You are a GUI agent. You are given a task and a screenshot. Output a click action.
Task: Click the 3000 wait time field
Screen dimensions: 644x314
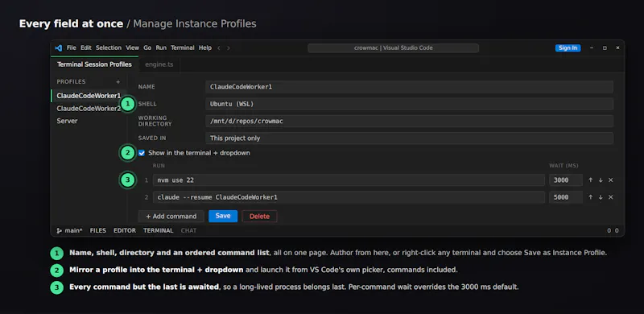coord(566,180)
